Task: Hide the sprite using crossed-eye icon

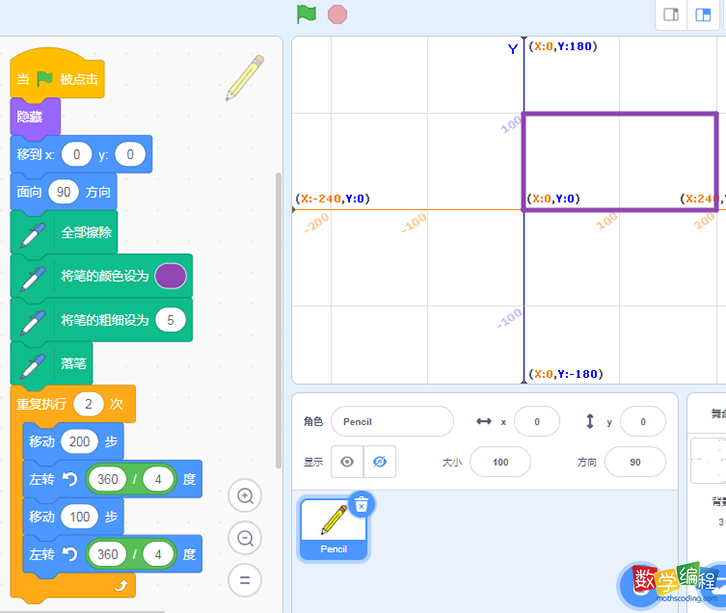Action: point(379,462)
